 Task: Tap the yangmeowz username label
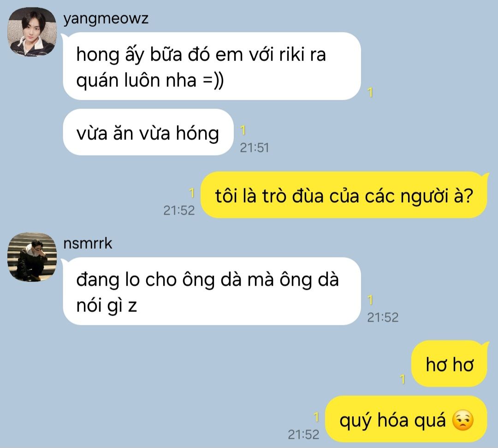106,18
